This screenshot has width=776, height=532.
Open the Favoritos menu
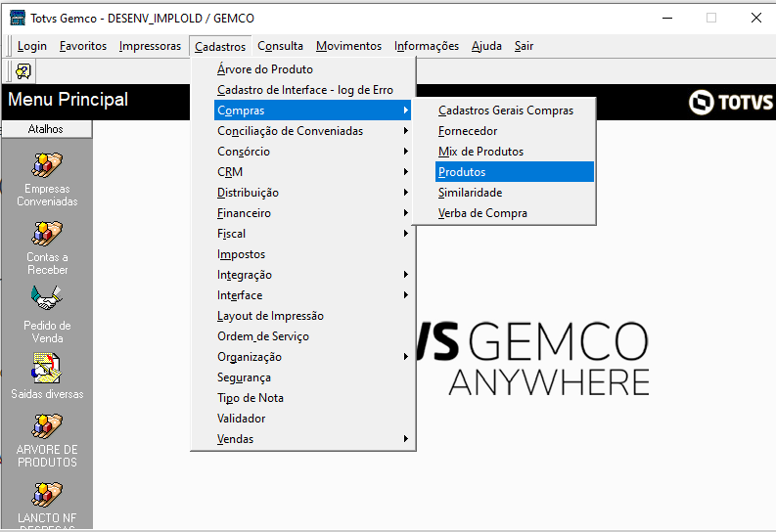83,46
